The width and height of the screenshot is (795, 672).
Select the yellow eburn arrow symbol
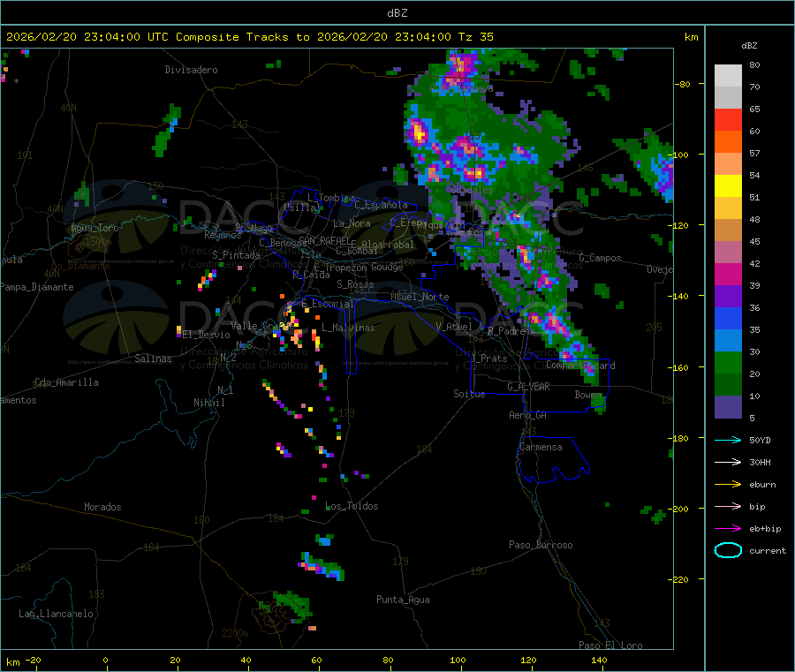point(728,485)
